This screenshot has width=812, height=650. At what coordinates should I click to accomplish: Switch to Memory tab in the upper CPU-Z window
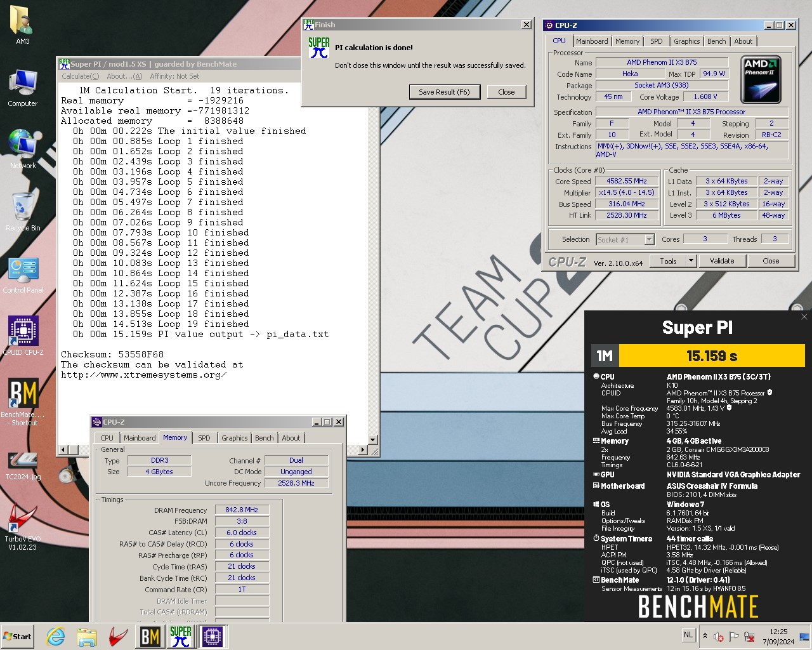pos(627,41)
